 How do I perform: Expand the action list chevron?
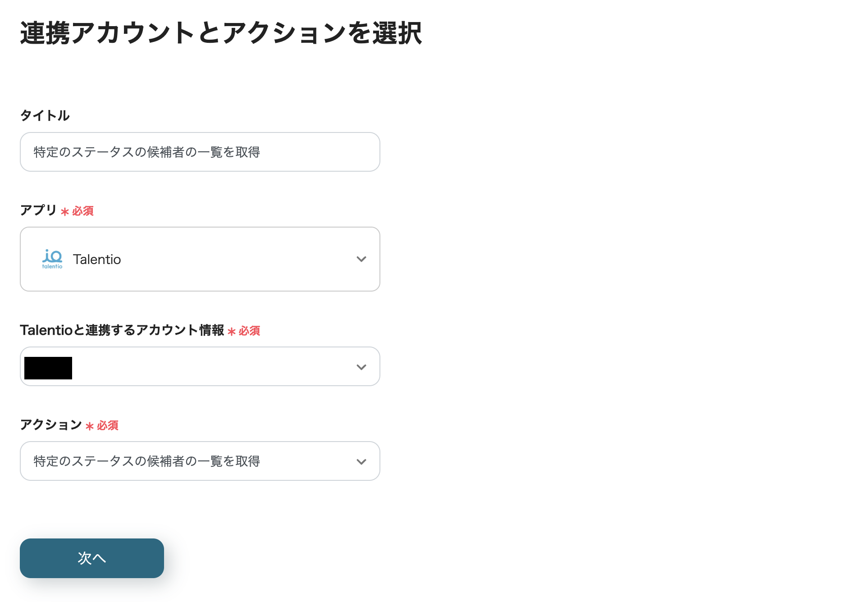click(361, 461)
